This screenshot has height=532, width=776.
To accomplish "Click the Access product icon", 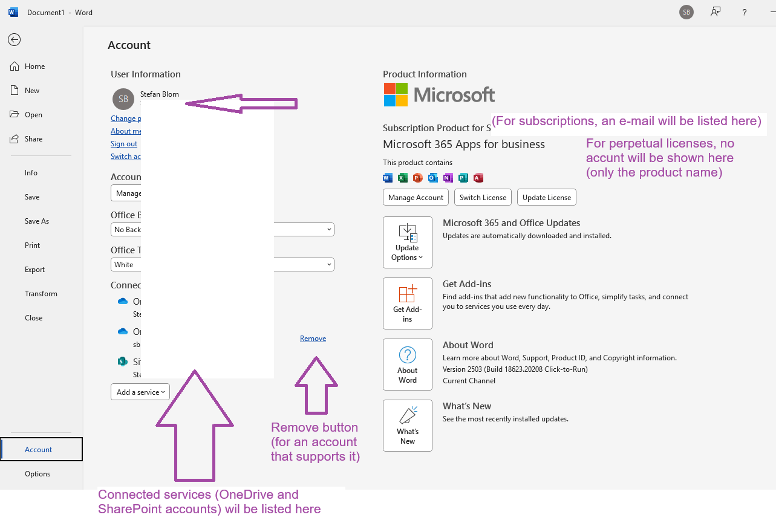I will (478, 178).
